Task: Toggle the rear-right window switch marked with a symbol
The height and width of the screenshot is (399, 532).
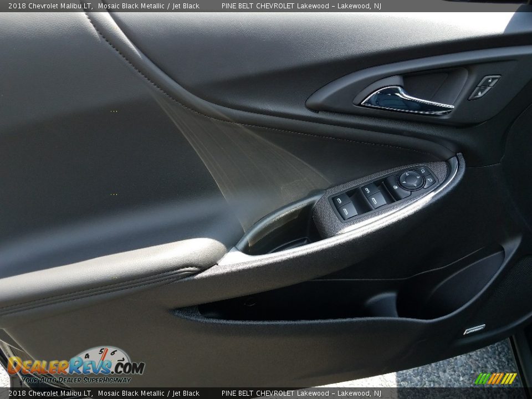Action: pos(369,190)
